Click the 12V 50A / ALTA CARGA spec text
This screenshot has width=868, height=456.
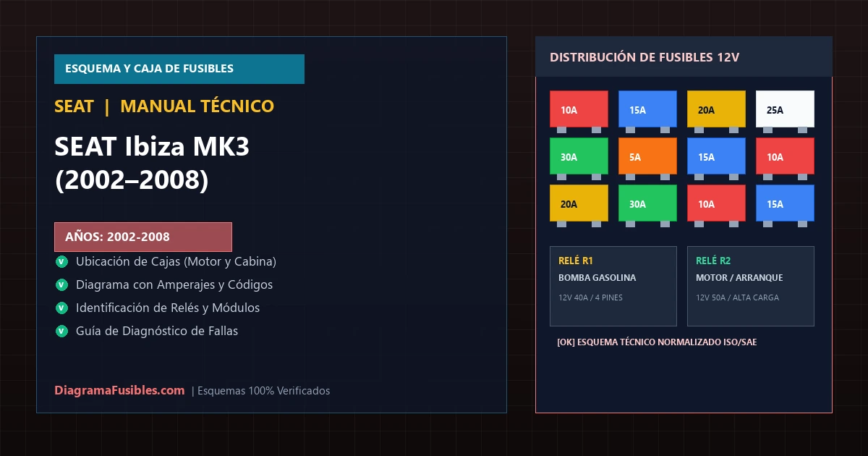click(737, 297)
